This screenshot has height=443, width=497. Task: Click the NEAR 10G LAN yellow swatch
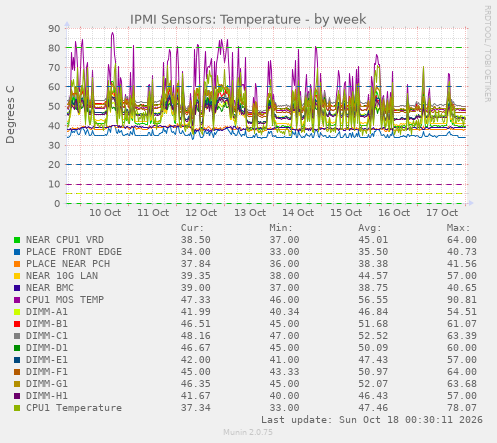point(17,276)
